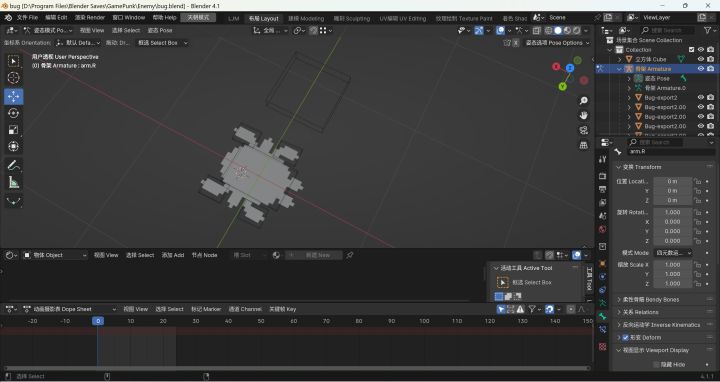Toggle the Deform checkbox
The image size is (720, 382).
click(x=625, y=337)
